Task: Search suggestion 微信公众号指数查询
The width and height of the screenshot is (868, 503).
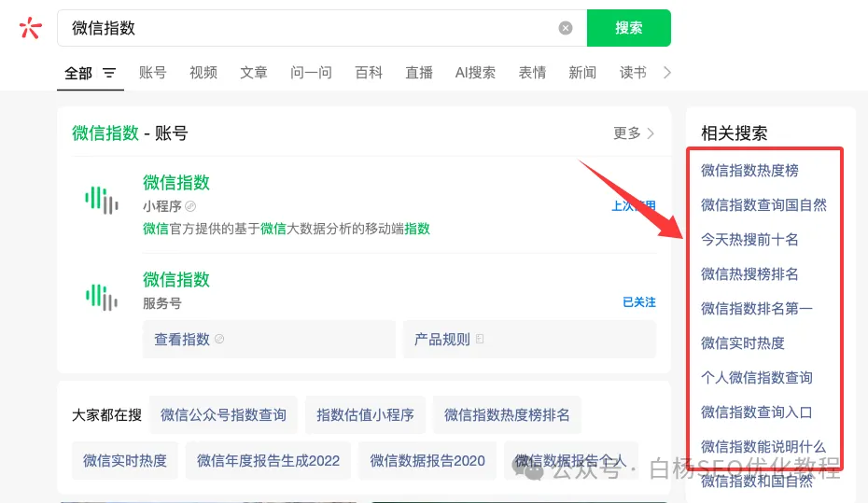Action: [x=223, y=415]
